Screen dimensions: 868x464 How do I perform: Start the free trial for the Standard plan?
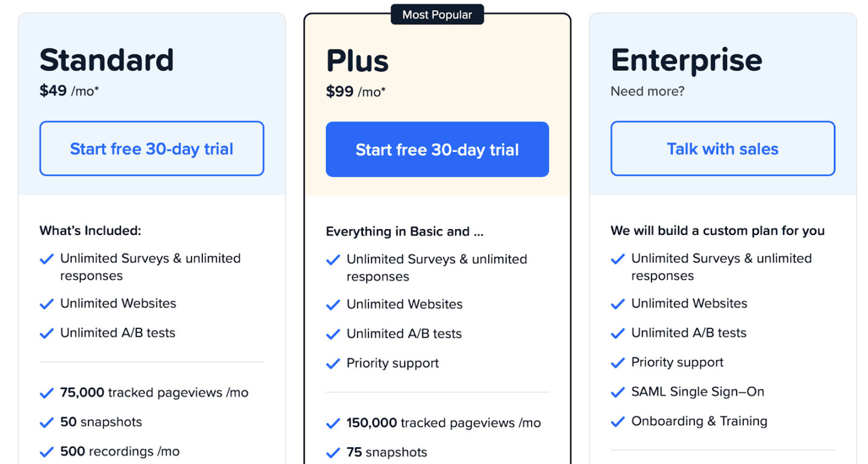coord(151,148)
